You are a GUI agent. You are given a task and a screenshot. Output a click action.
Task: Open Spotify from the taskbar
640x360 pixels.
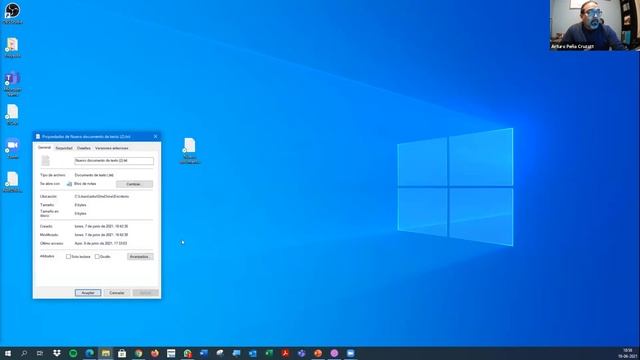point(73,353)
